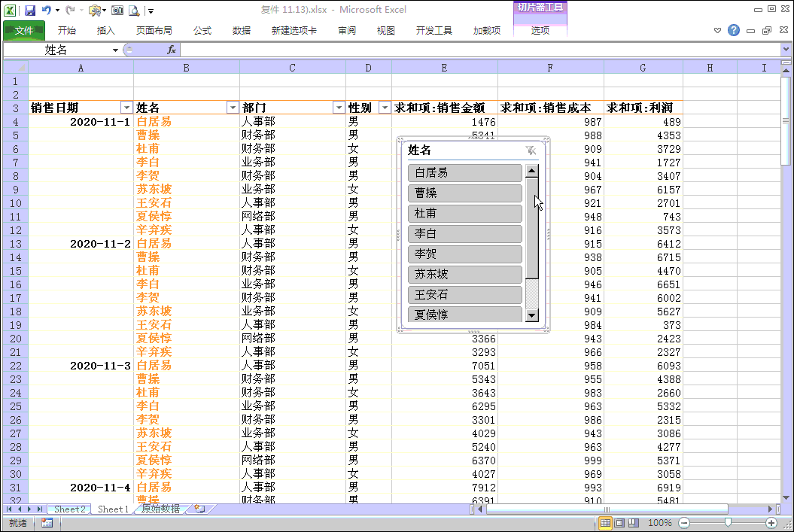Screen dimensions: 794x532
Task: Click the Excel application logo icon
Action: click(x=10, y=10)
